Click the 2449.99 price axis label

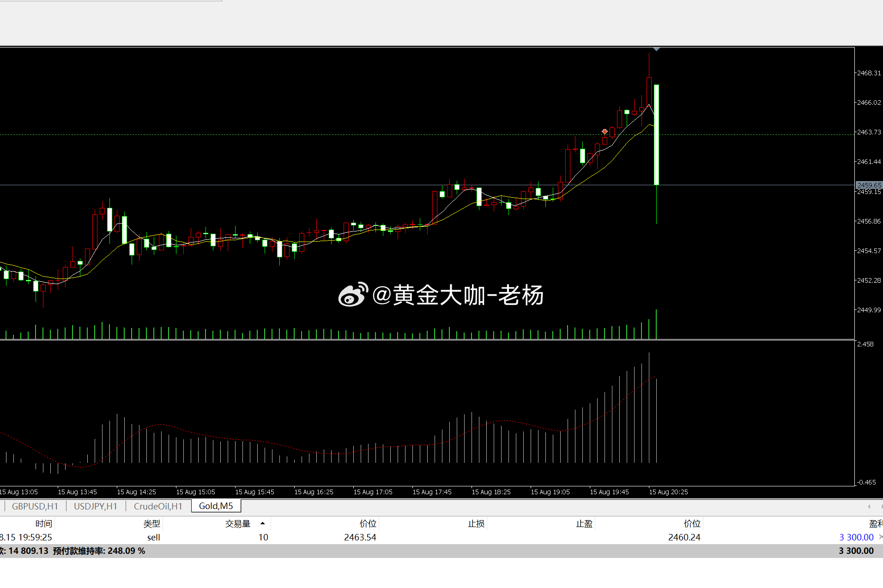[869, 310]
